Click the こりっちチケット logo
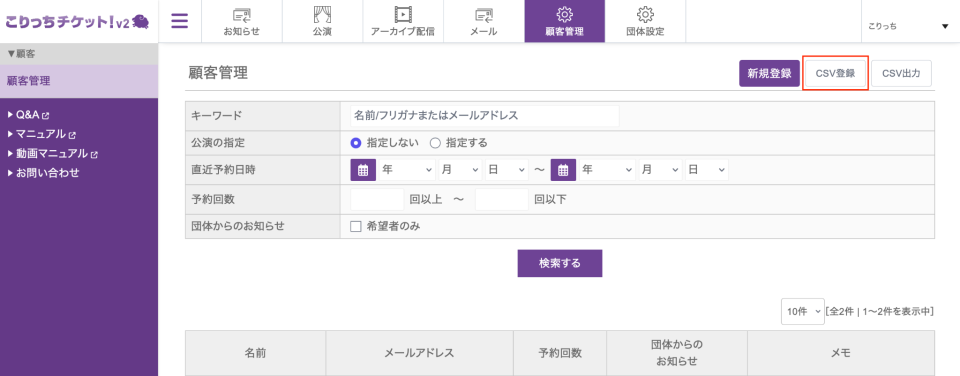Image resolution: width=960 pixels, height=376 pixels. tap(78, 21)
